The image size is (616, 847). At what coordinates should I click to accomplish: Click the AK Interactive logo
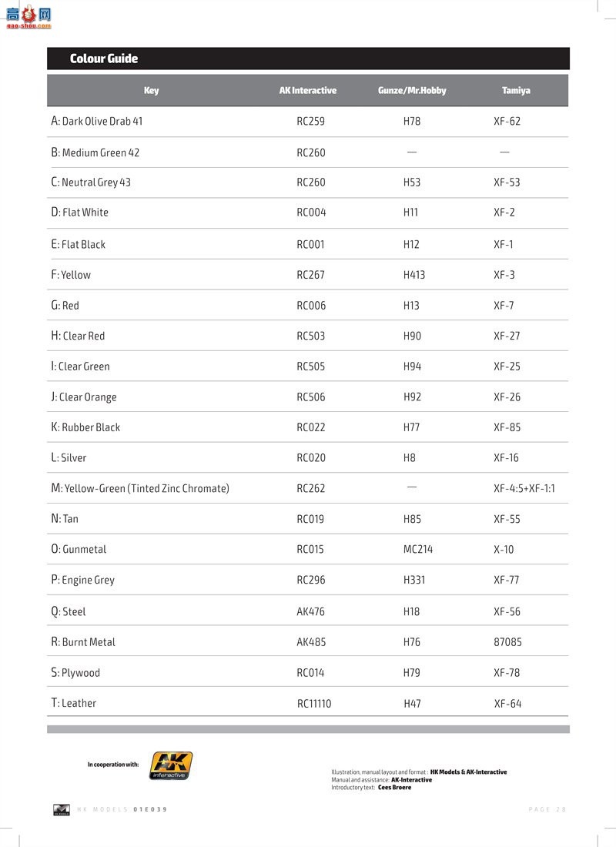pos(171,765)
